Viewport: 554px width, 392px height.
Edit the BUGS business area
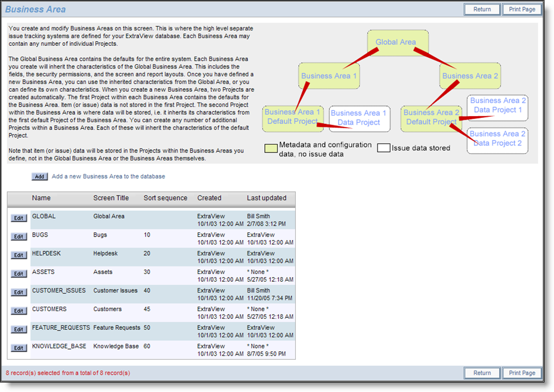coord(18,237)
